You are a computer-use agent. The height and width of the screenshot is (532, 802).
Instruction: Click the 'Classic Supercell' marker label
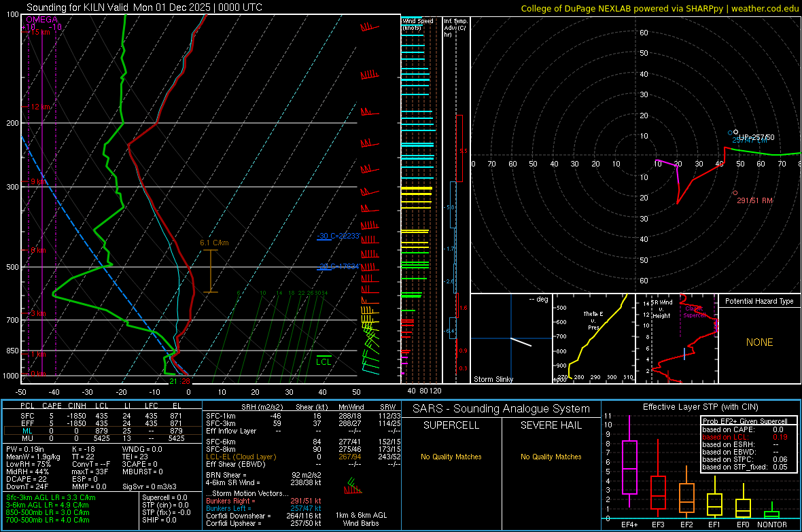[x=694, y=312]
